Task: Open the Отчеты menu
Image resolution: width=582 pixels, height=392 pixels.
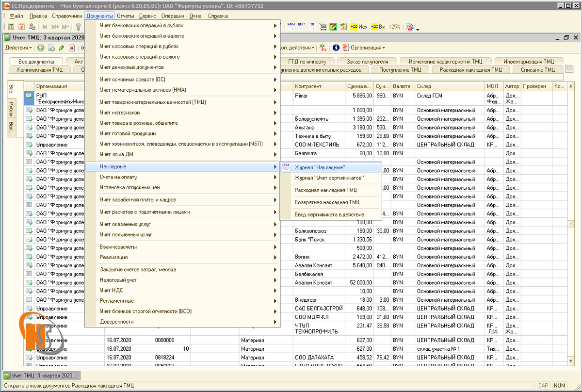Action: 125,16
